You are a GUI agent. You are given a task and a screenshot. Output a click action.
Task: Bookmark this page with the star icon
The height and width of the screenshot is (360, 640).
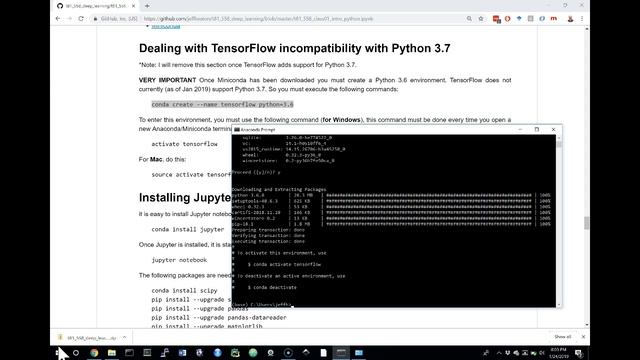coord(481,19)
